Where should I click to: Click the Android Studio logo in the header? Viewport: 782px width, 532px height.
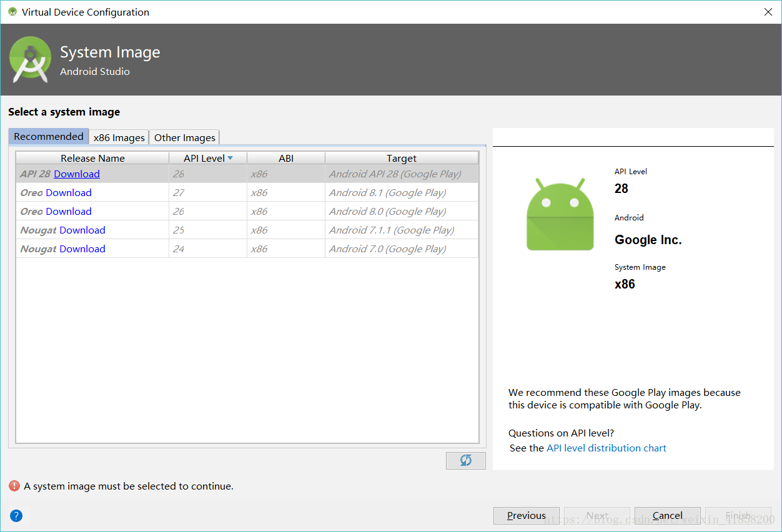(31, 60)
